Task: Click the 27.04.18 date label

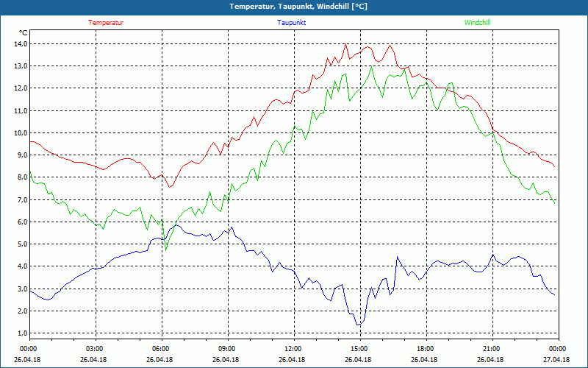Action: tap(556, 360)
